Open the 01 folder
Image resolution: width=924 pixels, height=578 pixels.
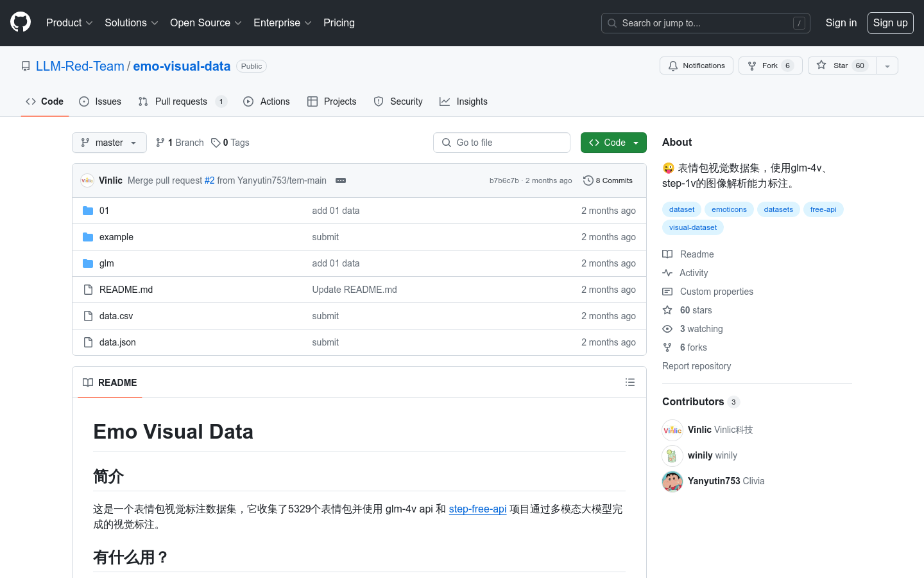(x=104, y=211)
